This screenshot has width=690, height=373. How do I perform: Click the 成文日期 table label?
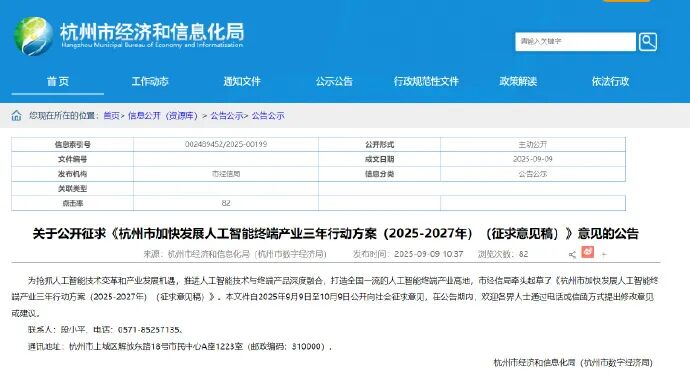click(379, 159)
